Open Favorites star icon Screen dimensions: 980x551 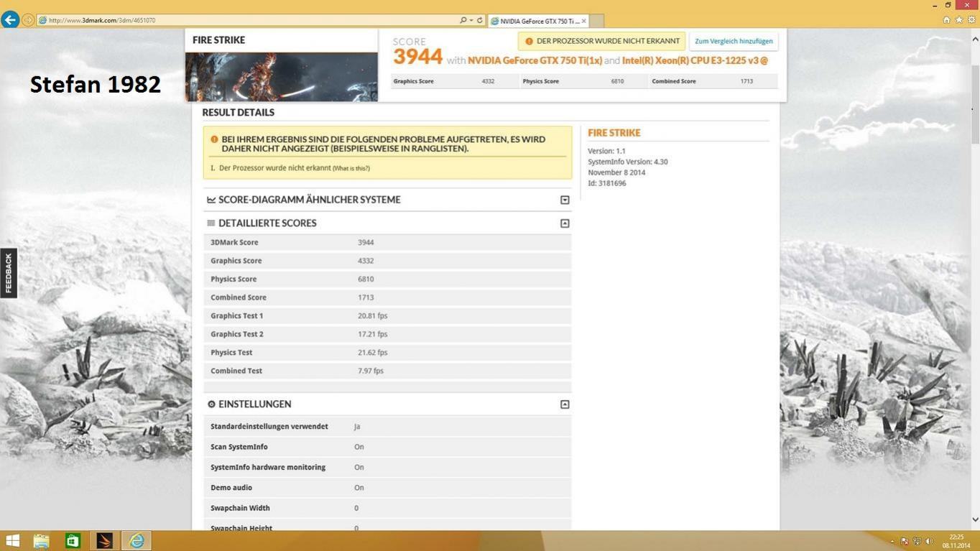[x=958, y=20]
